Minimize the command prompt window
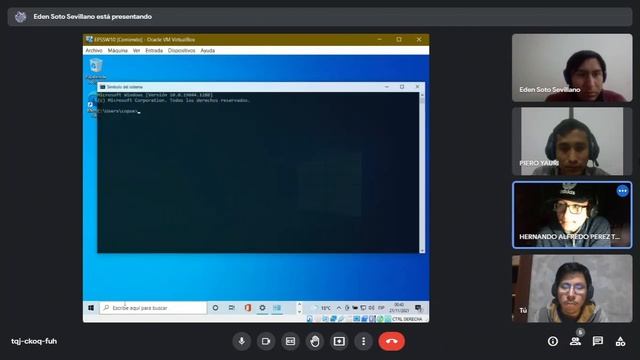 [387, 87]
